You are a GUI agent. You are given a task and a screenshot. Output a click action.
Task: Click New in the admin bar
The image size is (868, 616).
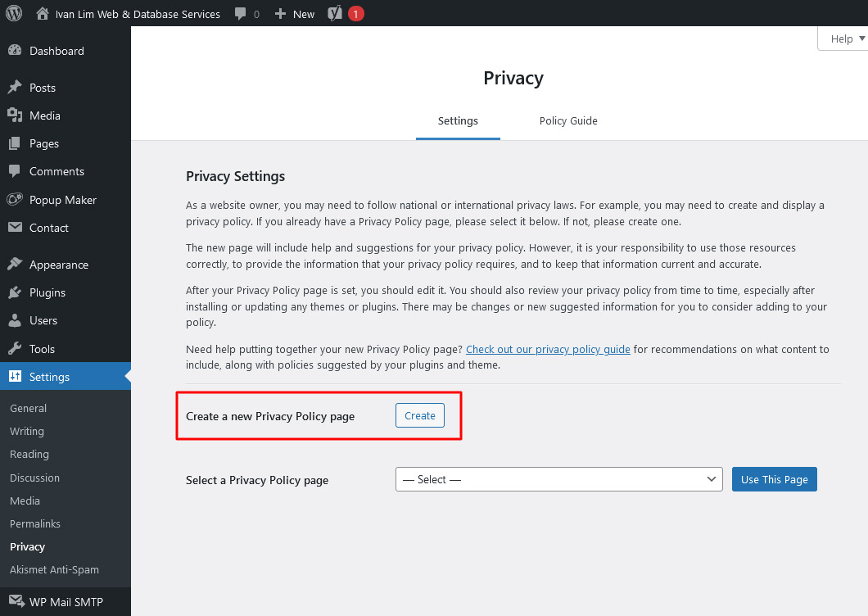(304, 14)
